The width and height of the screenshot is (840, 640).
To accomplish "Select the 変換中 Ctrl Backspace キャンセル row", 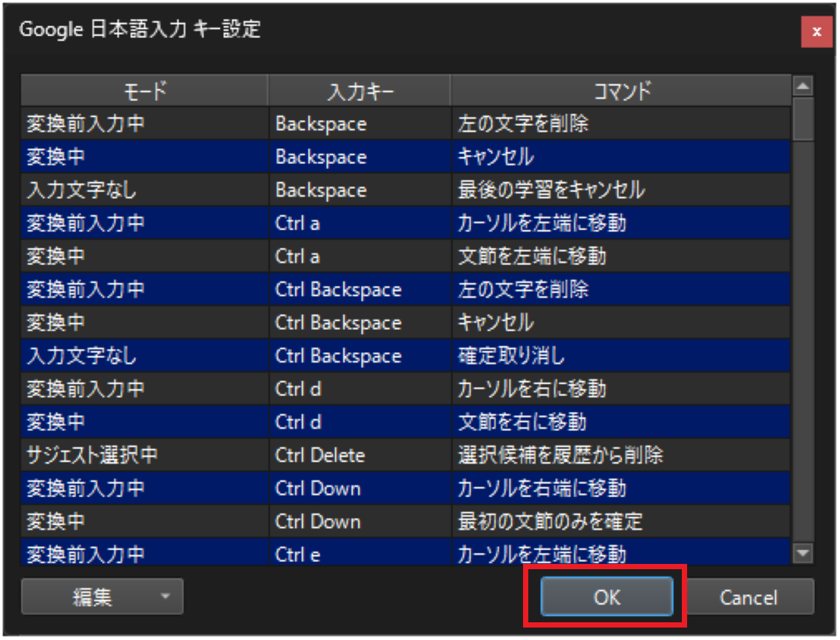I will click(262, 322).
